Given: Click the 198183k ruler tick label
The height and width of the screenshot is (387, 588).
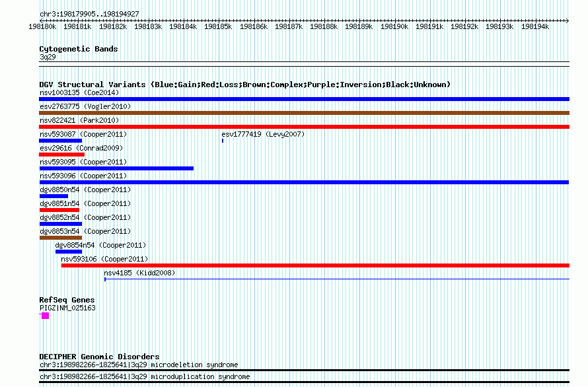Looking at the screenshot, I should (148, 26).
